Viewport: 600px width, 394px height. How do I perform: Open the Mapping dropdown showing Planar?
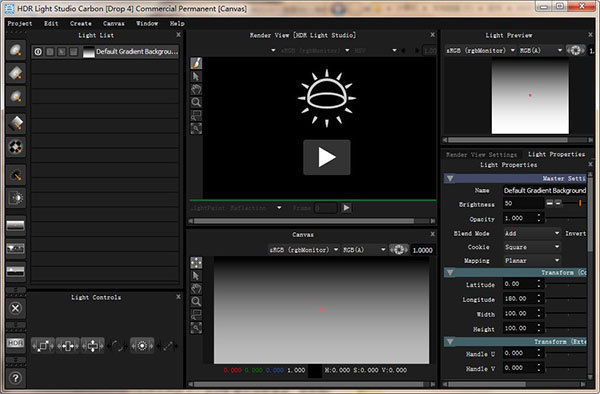click(x=532, y=260)
